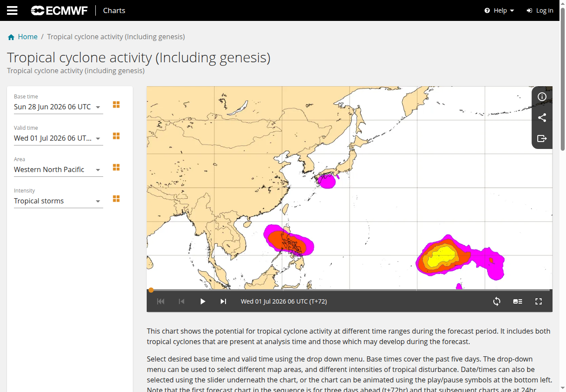The image size is (566, 392).
Task: Open Intensity grid selector icon
Action: point(116,199)
